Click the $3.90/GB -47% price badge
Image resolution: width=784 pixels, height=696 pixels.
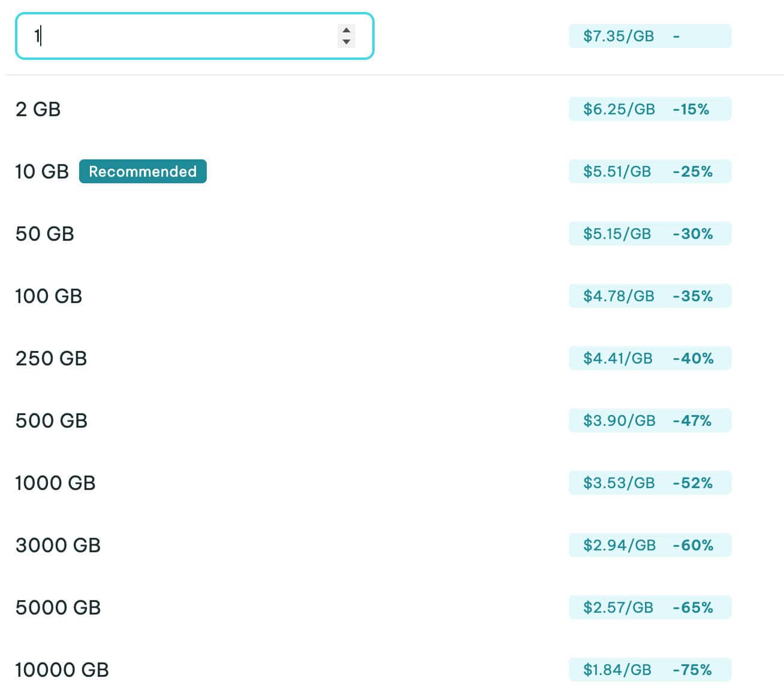coord(650,420)
